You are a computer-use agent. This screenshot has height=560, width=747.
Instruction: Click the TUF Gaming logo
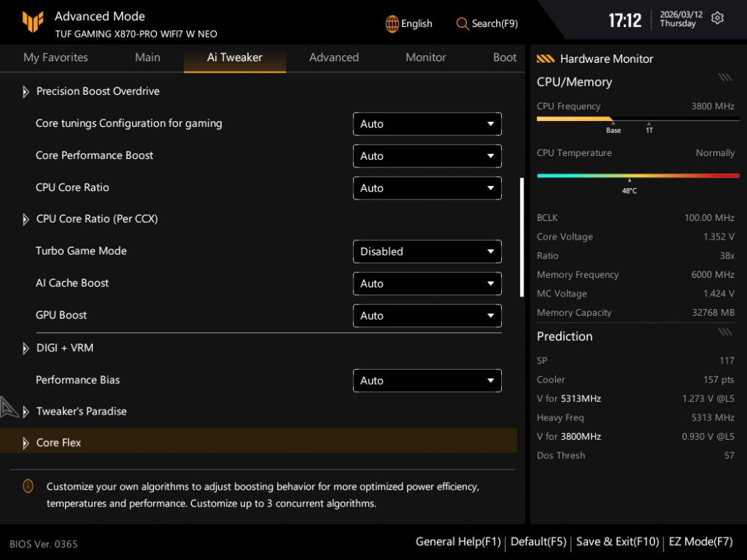pos(33,22)
